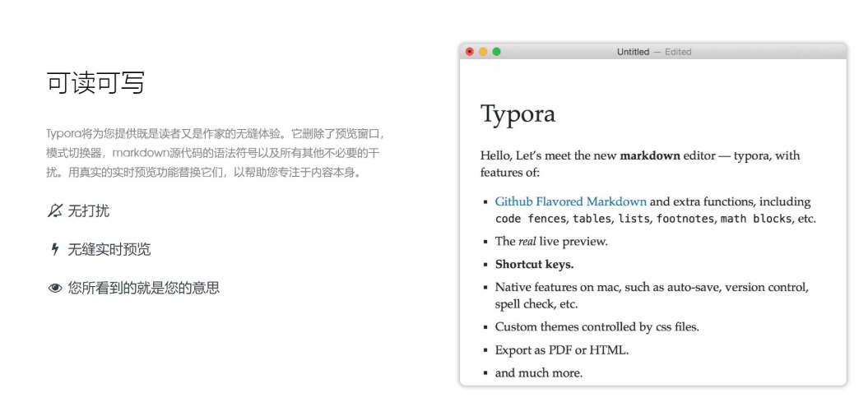This screenshot has width=868, height=407.
Task: Click the lightning bolt icon beside 无缝实时预览
Action: (55, 250)
